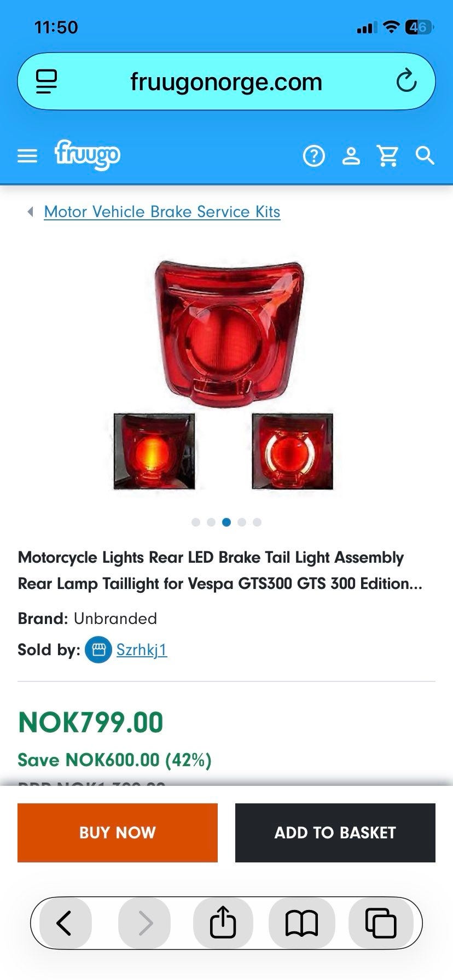This screenshot has height=980, width=453.
Task: Open site search magnifier
Action: (x=425, y=156)
